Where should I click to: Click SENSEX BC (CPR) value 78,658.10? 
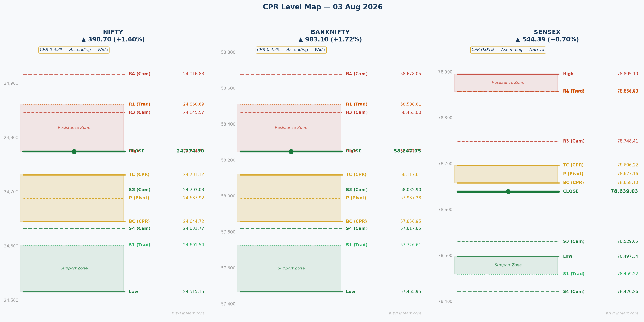[628, 183]
